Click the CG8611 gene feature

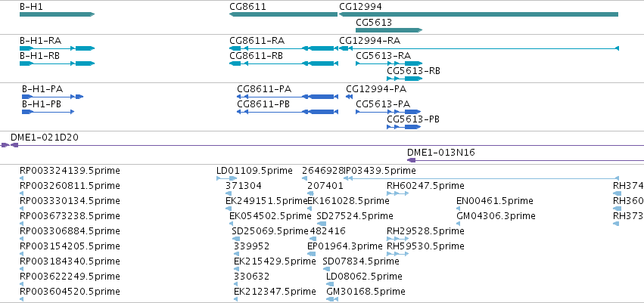[283, 14]
